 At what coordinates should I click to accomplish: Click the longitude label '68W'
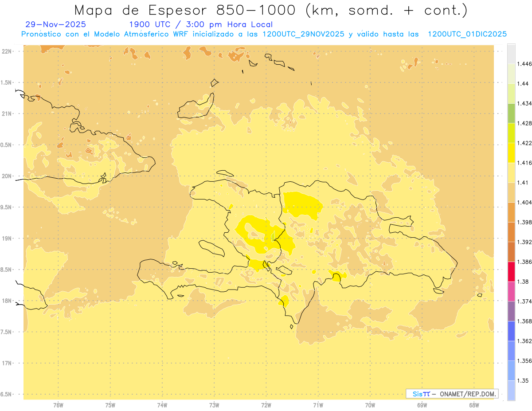(474, 405)
